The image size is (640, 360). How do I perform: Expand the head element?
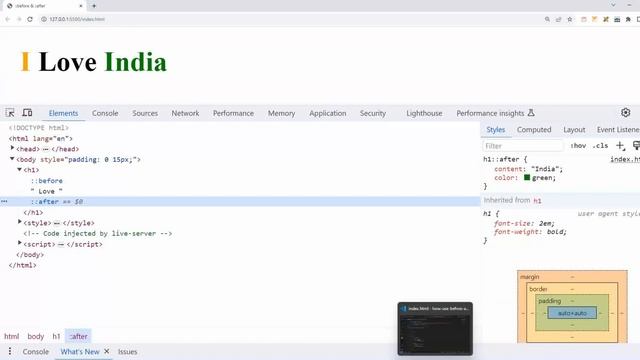(12, 149)
